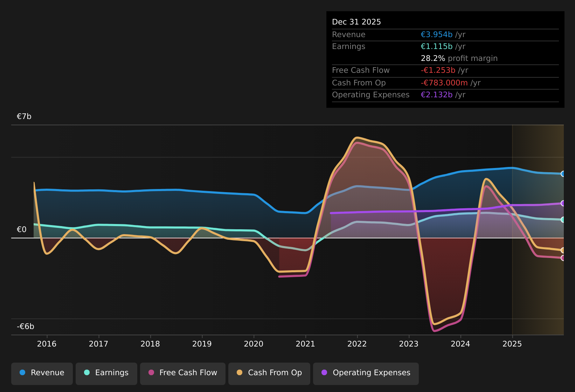
Task: Click the '-€6b' y-axis label
Action: [26, 327]
